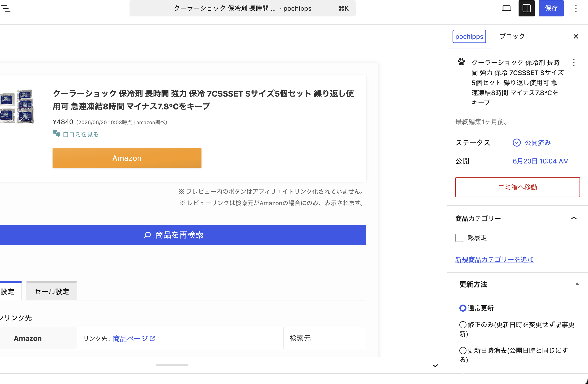The height and width of the screenshot is (384, 588).
Task: Click the bottom panel resize handle
Action: coord(172,365)
